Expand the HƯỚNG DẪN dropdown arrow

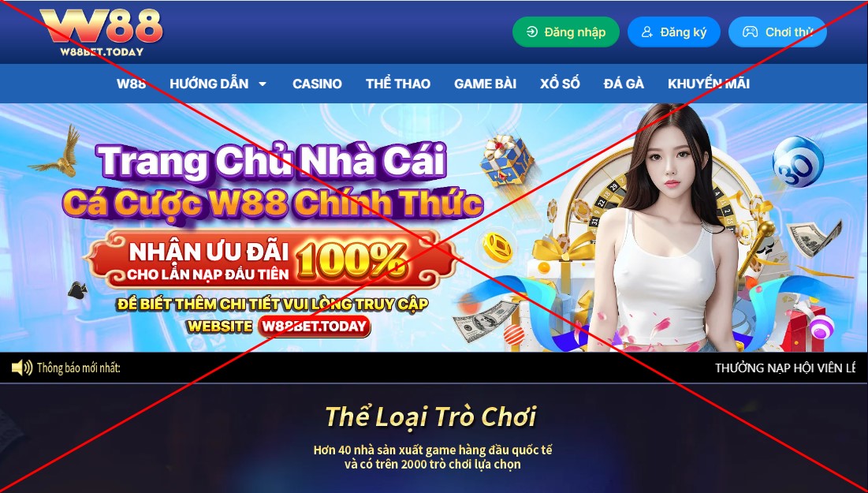click(263, 84)
